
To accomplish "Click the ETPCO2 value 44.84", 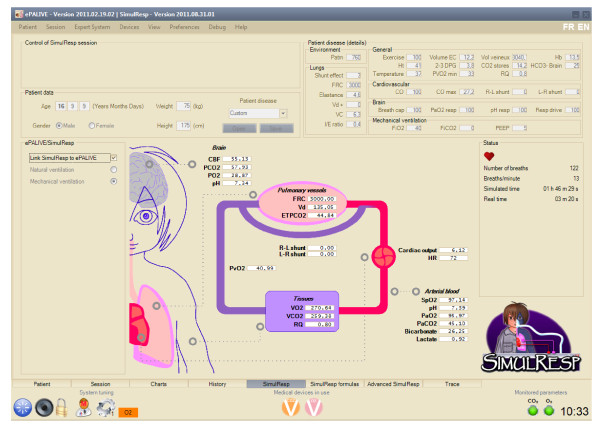I will [x=322, y=215].
